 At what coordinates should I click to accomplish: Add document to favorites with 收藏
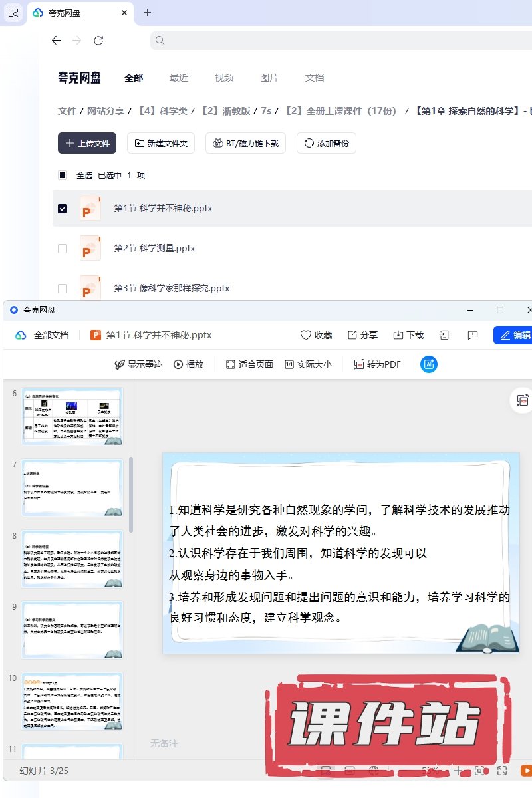click(x=306, y=335)
